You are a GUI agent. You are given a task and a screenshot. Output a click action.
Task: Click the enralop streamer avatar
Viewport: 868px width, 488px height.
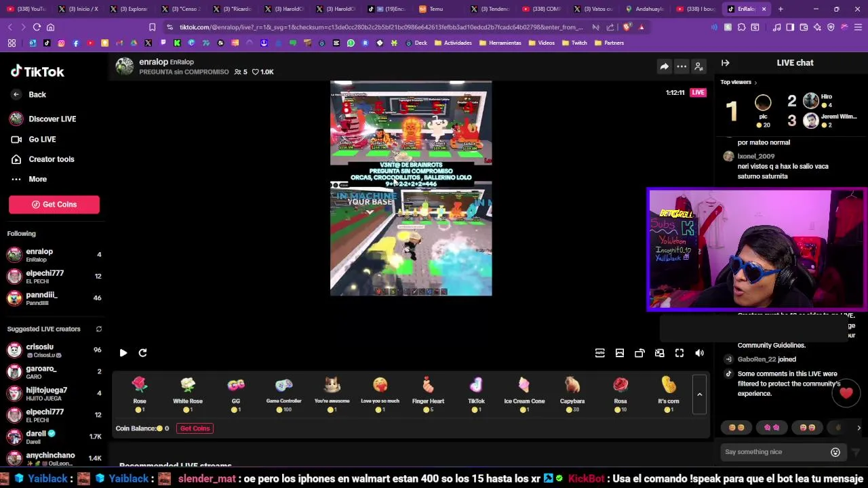point(124,66)
